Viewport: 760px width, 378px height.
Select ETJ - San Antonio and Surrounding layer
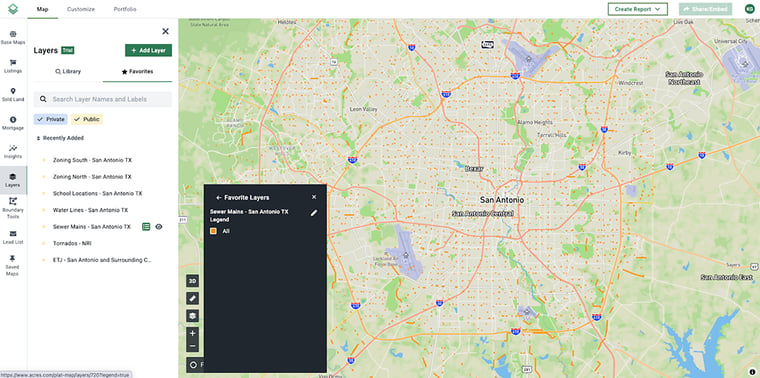pos(102,260)
